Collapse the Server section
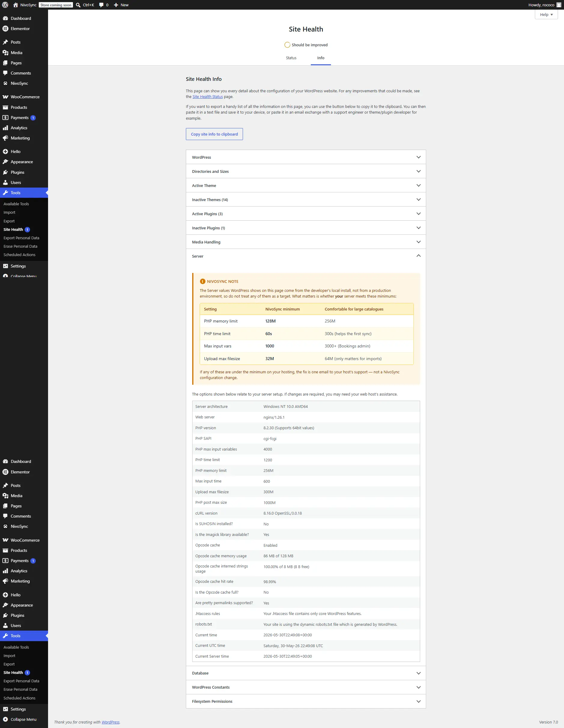The image size is (564, 728). 306,256
